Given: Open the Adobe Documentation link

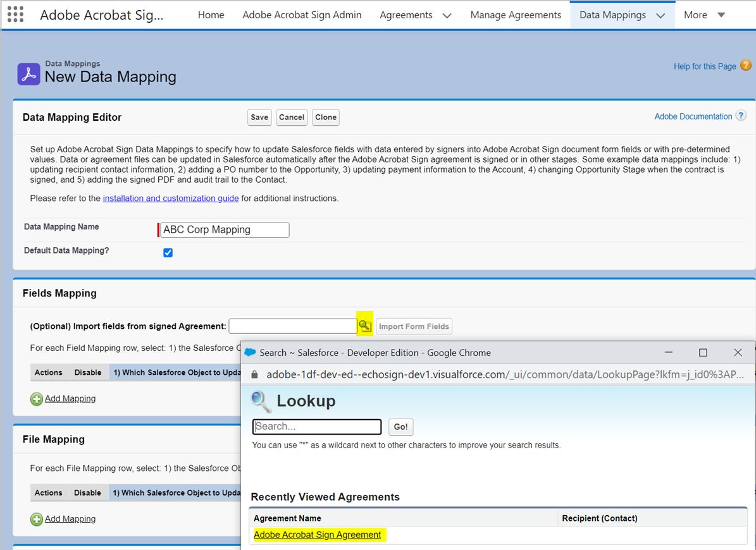Looking at the screenshot, I should pyautogui.click(x=693, y=116).
